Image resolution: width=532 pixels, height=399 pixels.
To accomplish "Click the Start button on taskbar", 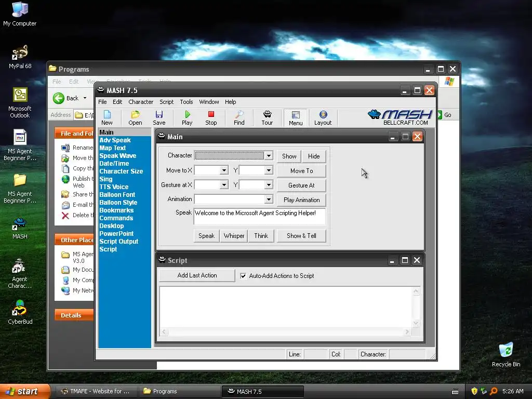I will point(24,391).
